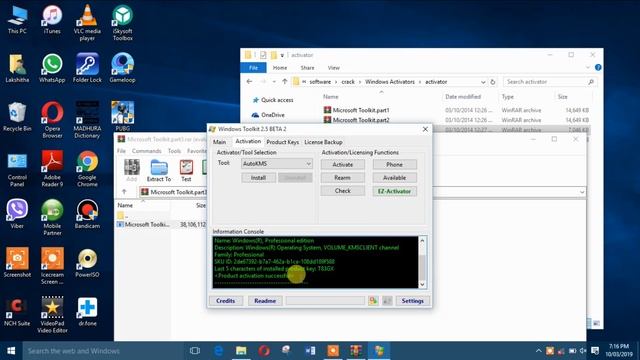
Task: Open iSkysoft Toolbox desktop icon
Action: pyautogui.click(x=122, y=22)
